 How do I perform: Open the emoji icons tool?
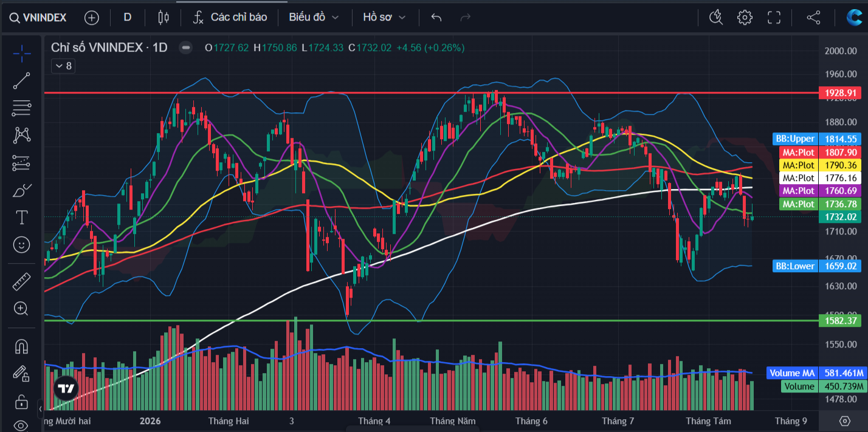pyautogui.click(x=21, y=245)
